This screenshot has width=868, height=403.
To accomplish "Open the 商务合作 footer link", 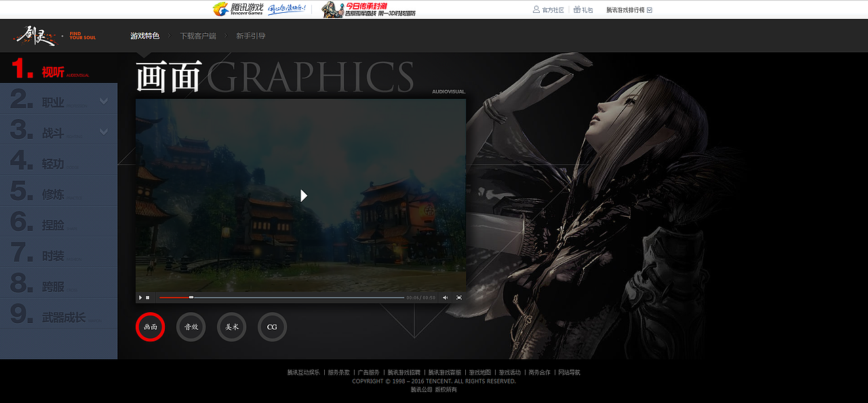I will (x=540, y=373).
